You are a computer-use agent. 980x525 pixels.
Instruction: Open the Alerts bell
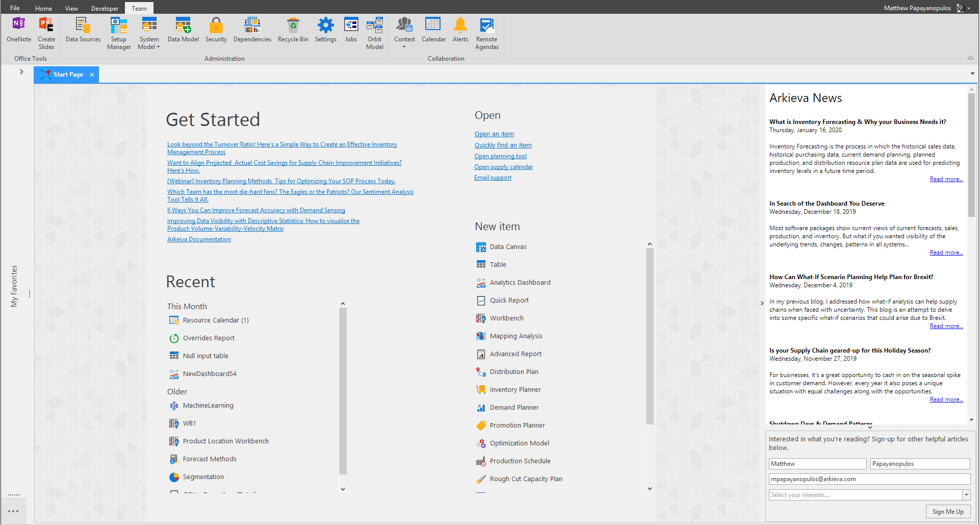[460, 30]
